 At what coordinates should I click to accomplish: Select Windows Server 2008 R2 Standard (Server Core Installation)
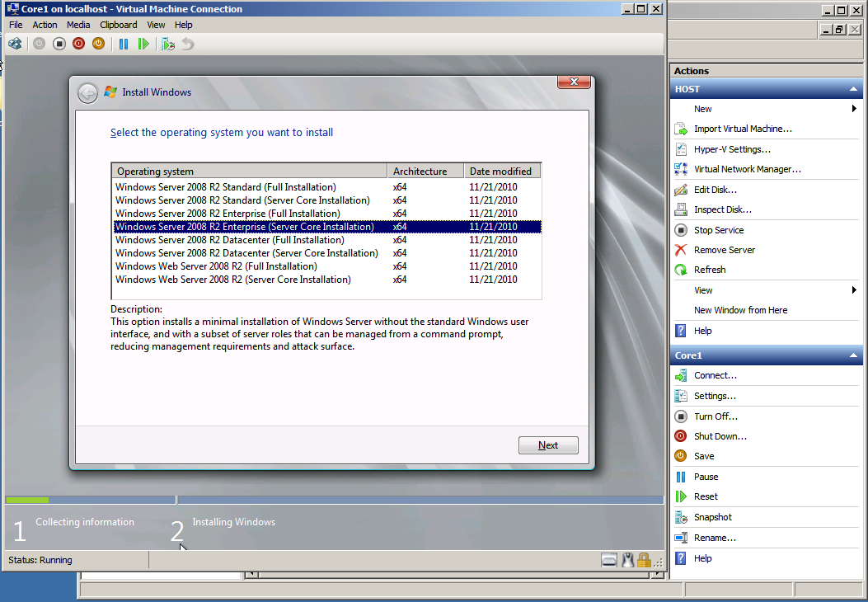point(326,200)
